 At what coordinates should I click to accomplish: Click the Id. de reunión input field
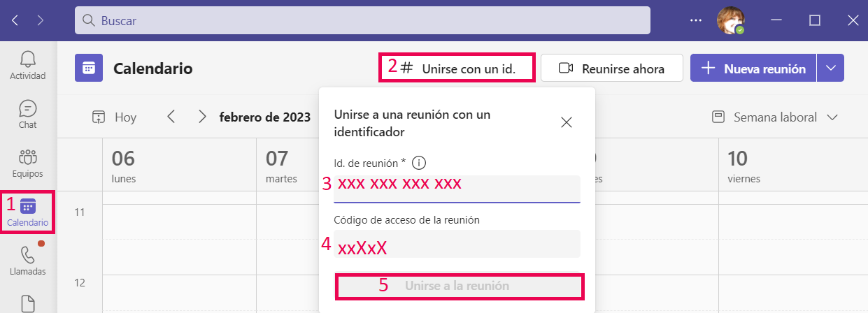tap(457, 188)
